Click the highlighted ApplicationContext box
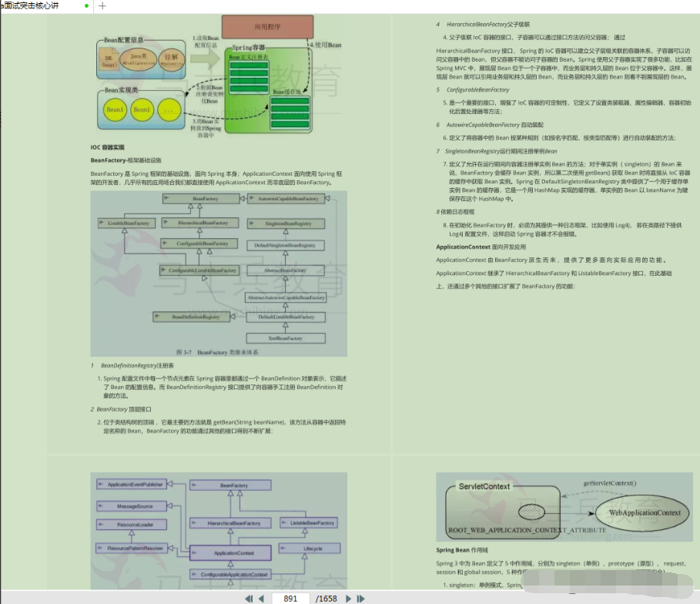Image resolution: width=700 pixels, height=604 pixels. [x=230, y=553]
